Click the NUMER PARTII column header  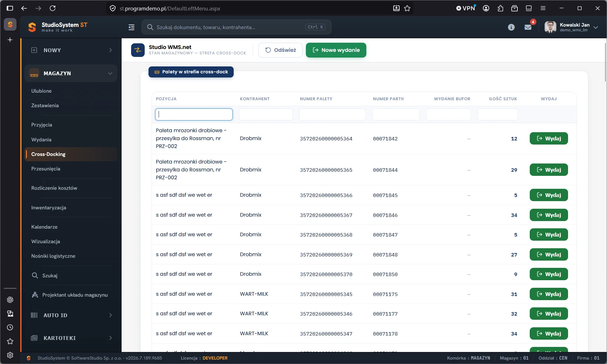[388, 99]
